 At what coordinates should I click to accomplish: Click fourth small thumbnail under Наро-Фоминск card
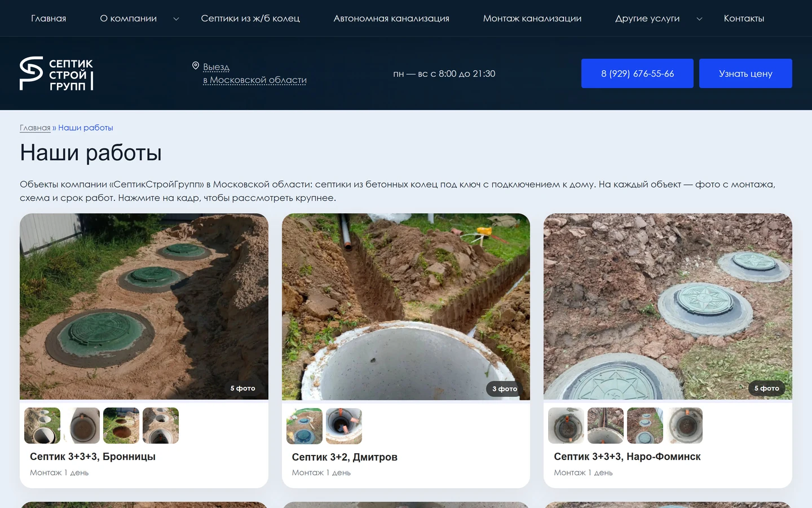click(x=685, y=426)
